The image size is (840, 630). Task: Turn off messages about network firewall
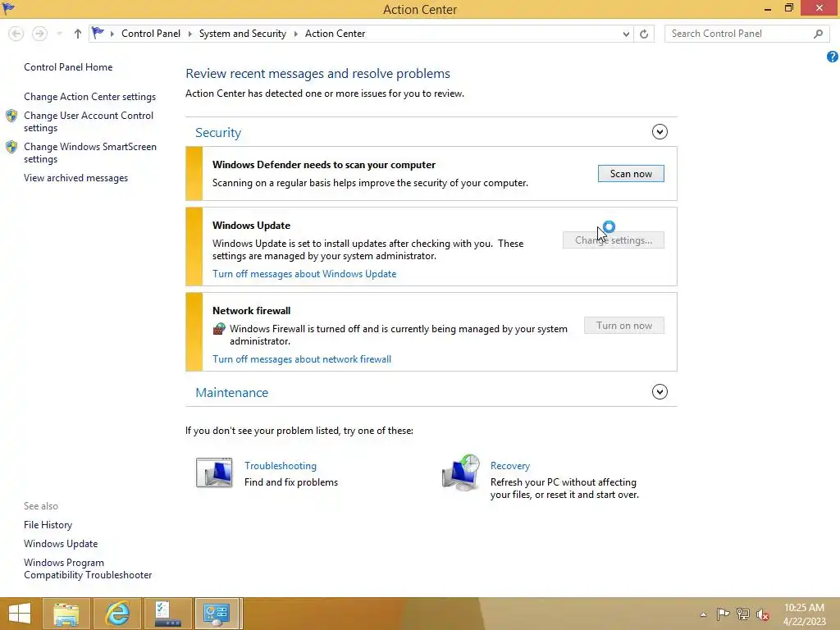[x=302, y=359]
